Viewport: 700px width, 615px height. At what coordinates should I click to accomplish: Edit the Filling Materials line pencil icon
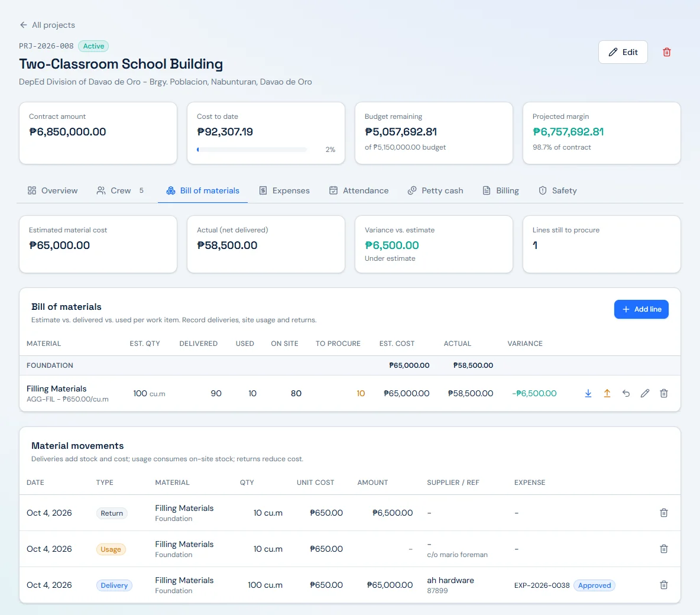click(x=644, y=393)
